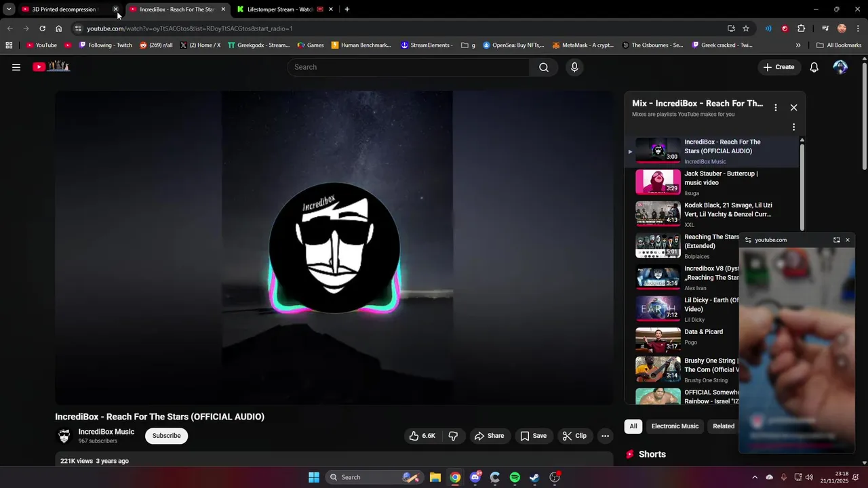The height and width of the screenshot is (488, 868).
Task: Open File Explorer from taskbar
Action: 435,477
